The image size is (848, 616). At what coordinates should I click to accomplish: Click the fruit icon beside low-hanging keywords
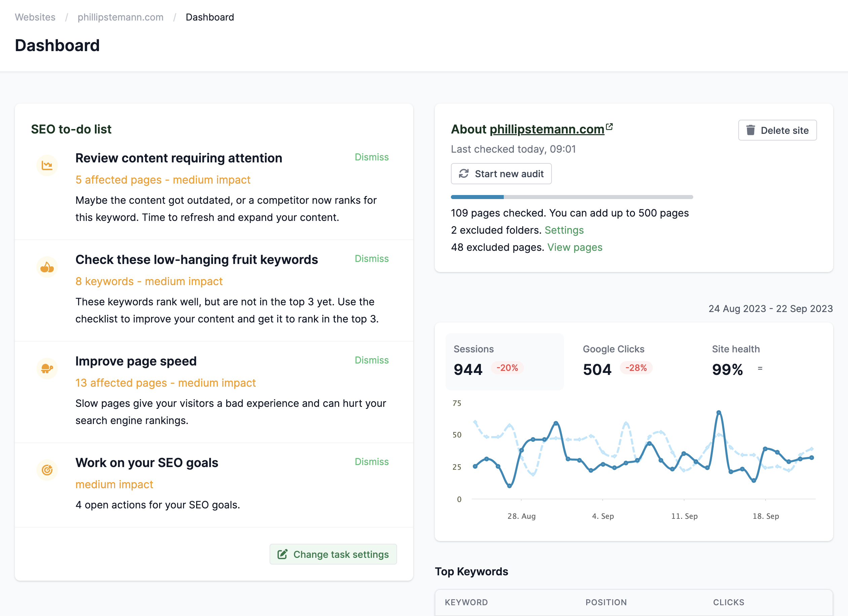47,267
